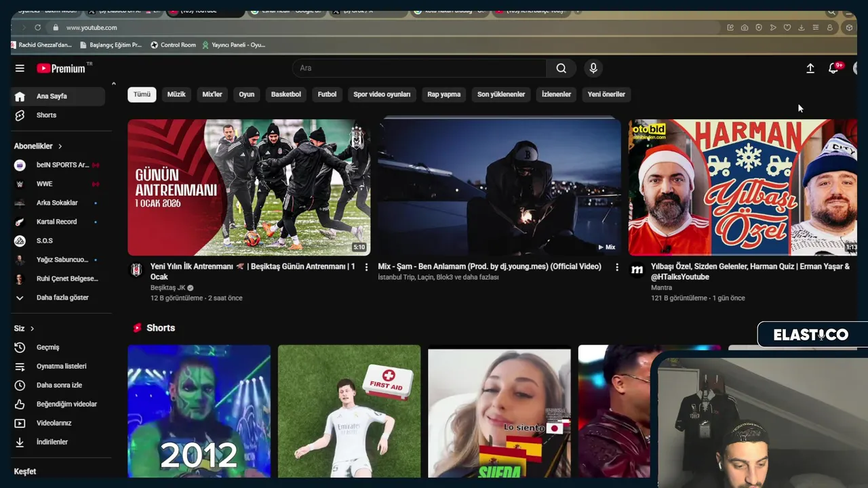Select Spor video oyunları chip
Viewport: 868px width, 488px height.
pos(382,94)
